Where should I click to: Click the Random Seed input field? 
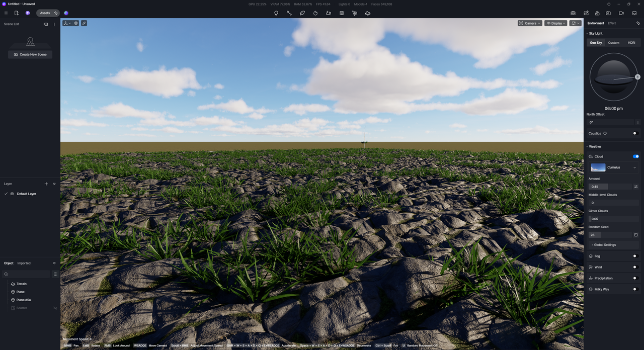click(610, 235)
